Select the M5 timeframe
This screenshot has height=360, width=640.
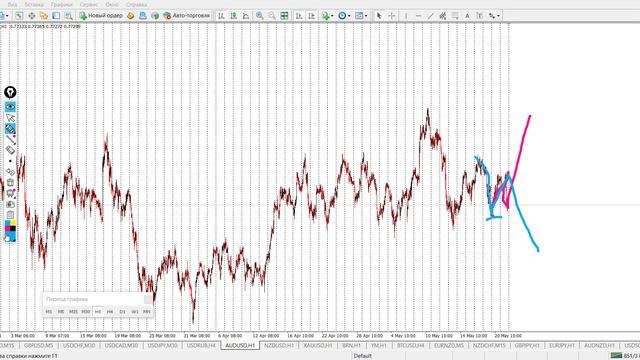pyautogui.click(x=61, y=311)
